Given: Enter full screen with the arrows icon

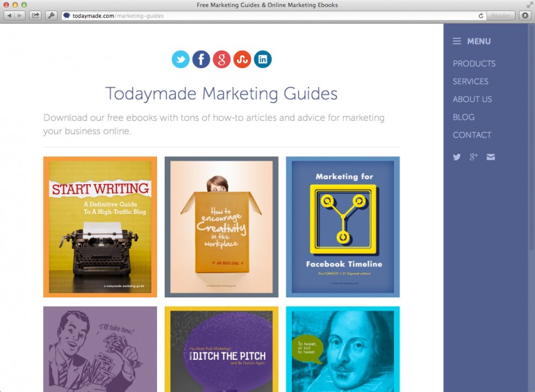Looking at the screenshot, I should click(x=529, y=5).
